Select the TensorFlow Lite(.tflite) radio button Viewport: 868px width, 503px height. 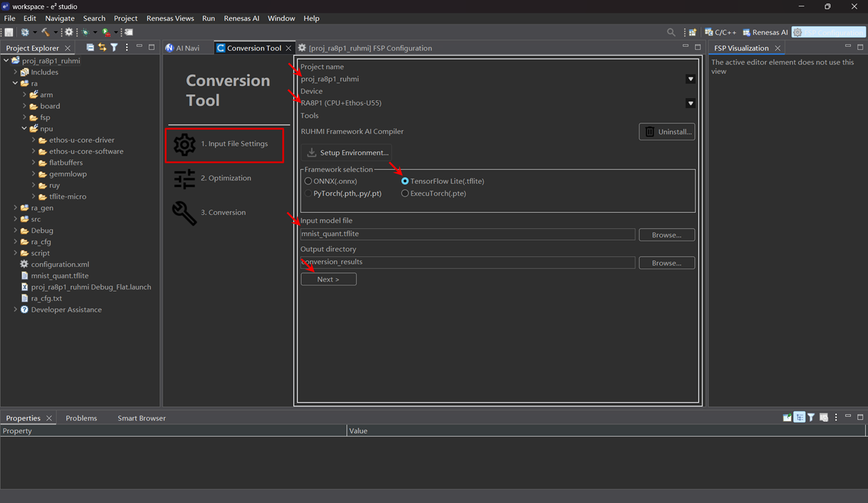405,181
